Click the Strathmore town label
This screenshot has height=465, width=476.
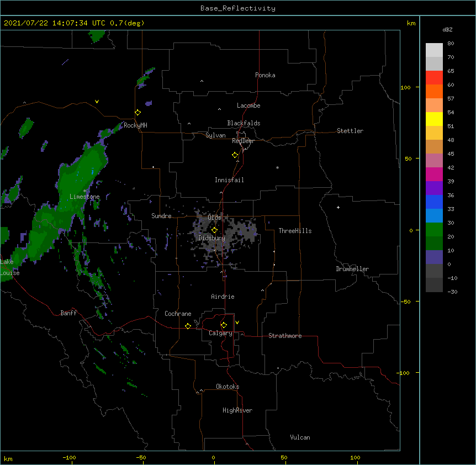pyautogui.click(x=285, y=336)
